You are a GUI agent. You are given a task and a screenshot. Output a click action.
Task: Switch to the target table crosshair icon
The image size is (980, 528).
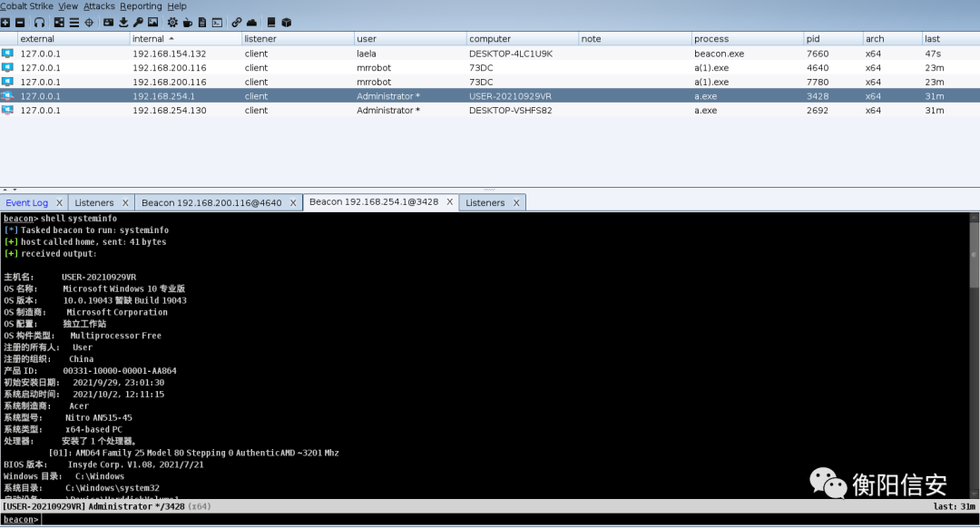(x=89, y=23)
